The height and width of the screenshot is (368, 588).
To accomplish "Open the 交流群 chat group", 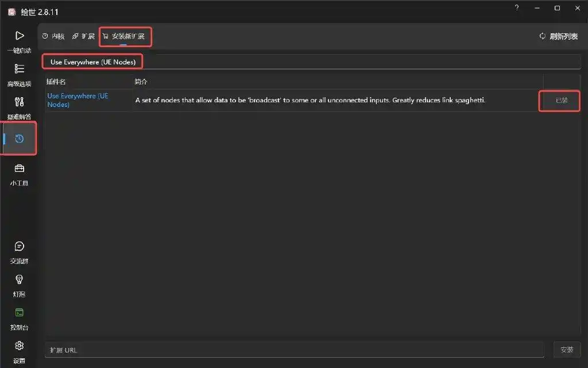I will (x=19, y=247).
